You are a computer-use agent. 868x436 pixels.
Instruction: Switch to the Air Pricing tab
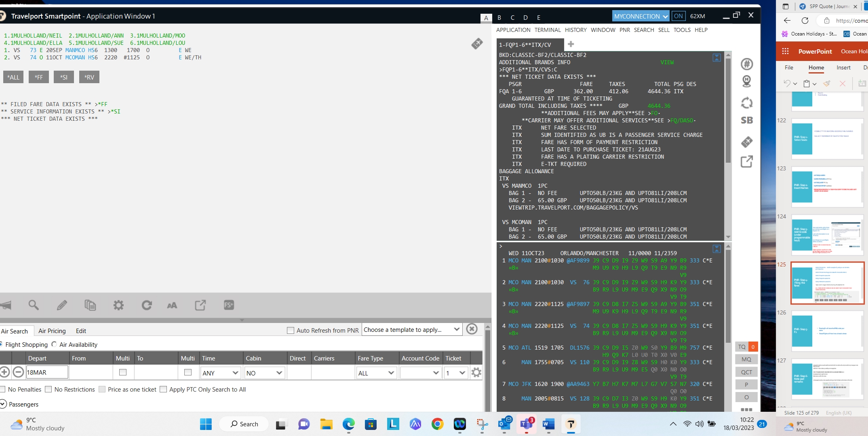point(52,331)
